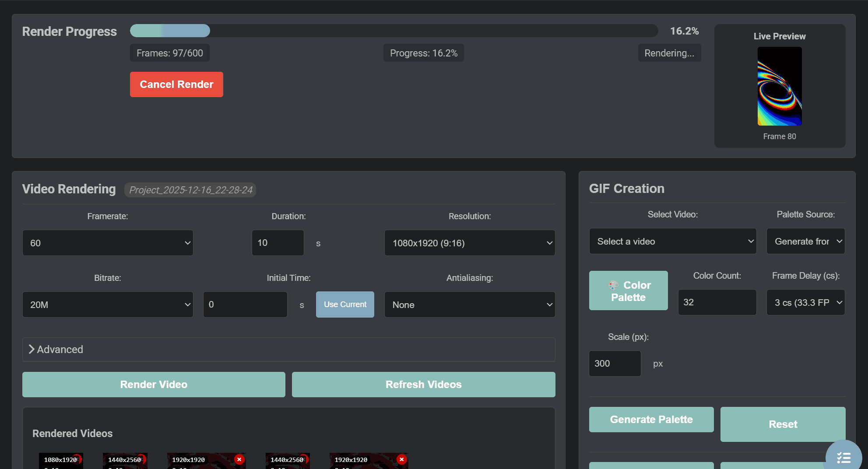Cancel the current render
The width and height of the screenshot is (868, 469).
pyautogui.click(x=176, y=84)
